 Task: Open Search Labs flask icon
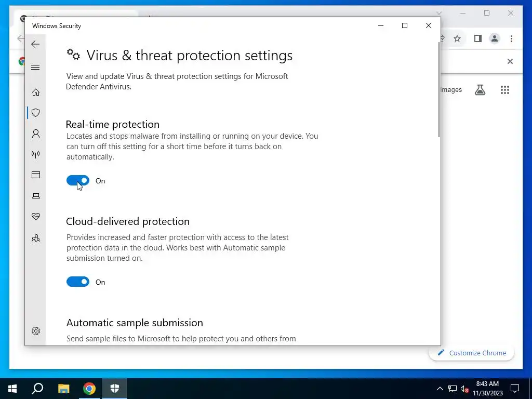[x=480, y=90]
